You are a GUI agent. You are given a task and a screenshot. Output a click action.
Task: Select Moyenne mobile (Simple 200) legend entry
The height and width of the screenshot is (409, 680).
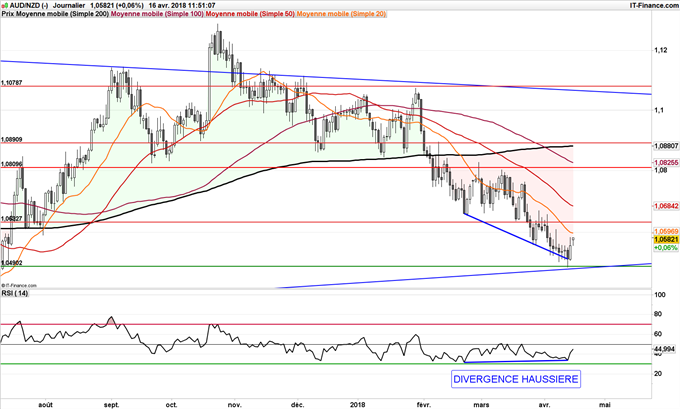62,14
